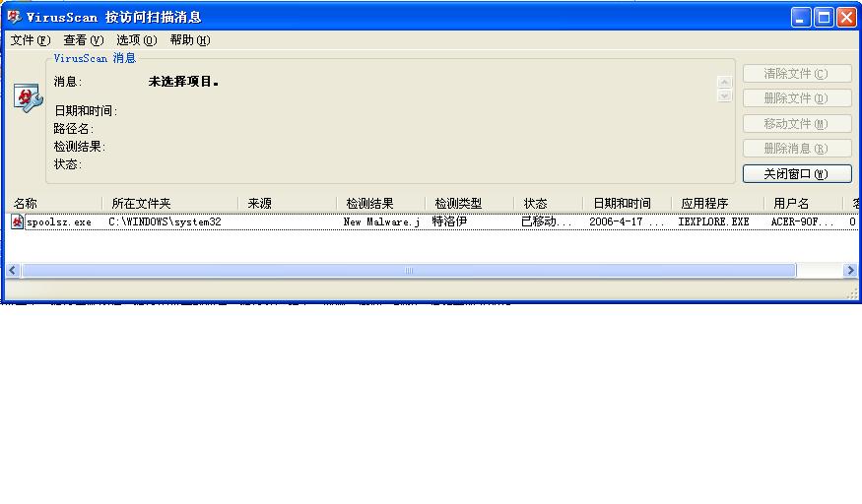Open the 选项(O) menu
The height and width of the screenshot is (504, 862).
[136, 40]
